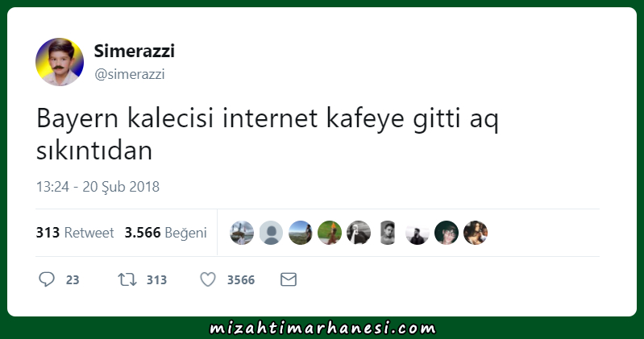Click the reply speech bubble icon
The width and height of the screenshot is (644, 339).
tap(47, 279)
